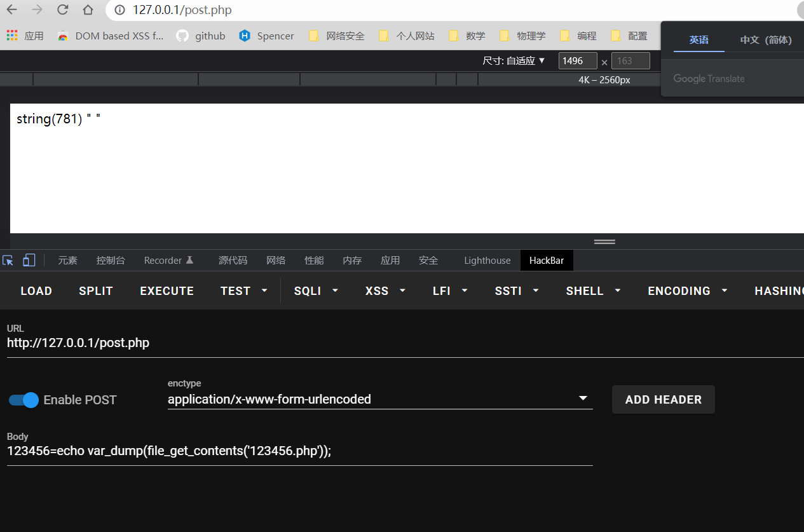Toggle the Enable POST switch
Viewport: 804px width, 532px height.
24,400
